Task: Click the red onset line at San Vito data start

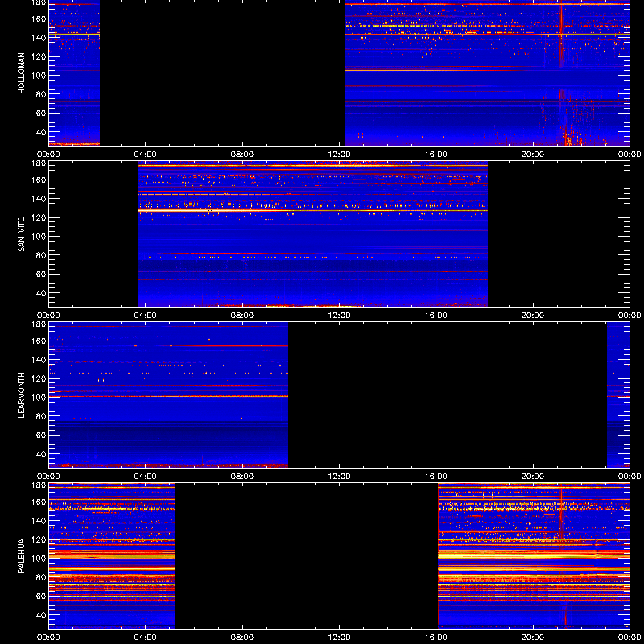Action: coord(138,234)
